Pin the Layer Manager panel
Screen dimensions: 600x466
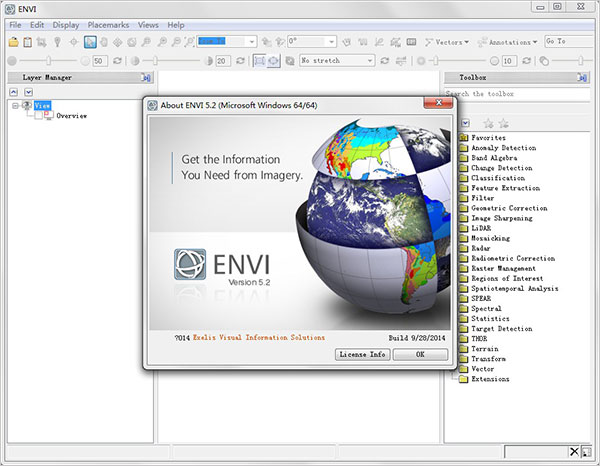coord(146,78)
